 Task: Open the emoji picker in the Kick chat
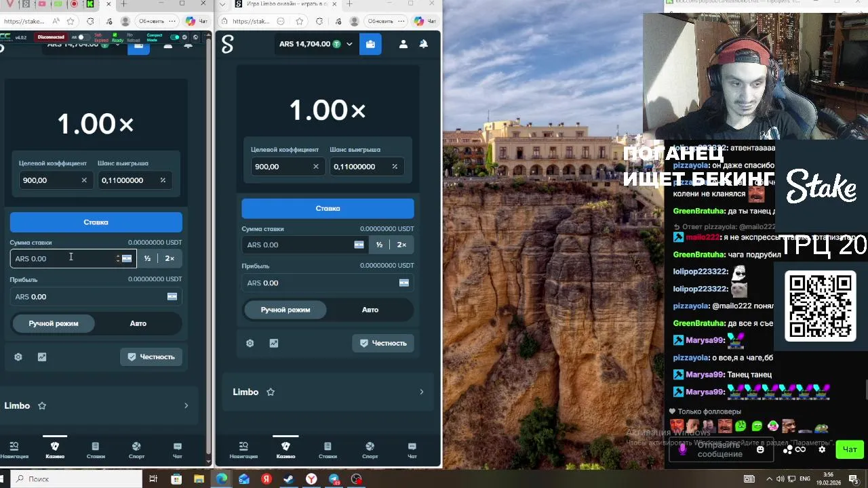tap(760, 449)
